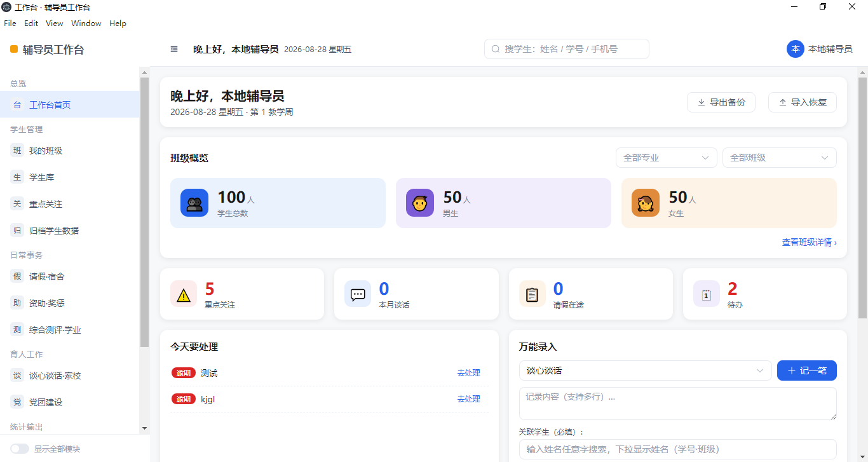Click 去处理 for the kjgl item
The image size is (868, 462).
pyautogui.click(x=469, y=399)
